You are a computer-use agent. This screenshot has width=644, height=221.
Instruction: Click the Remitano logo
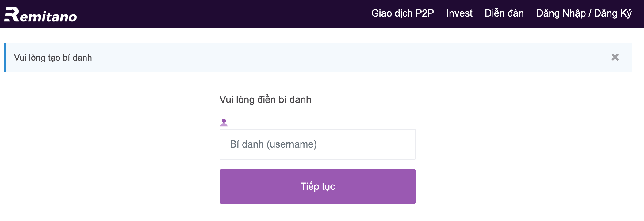[x=40, y=15]
